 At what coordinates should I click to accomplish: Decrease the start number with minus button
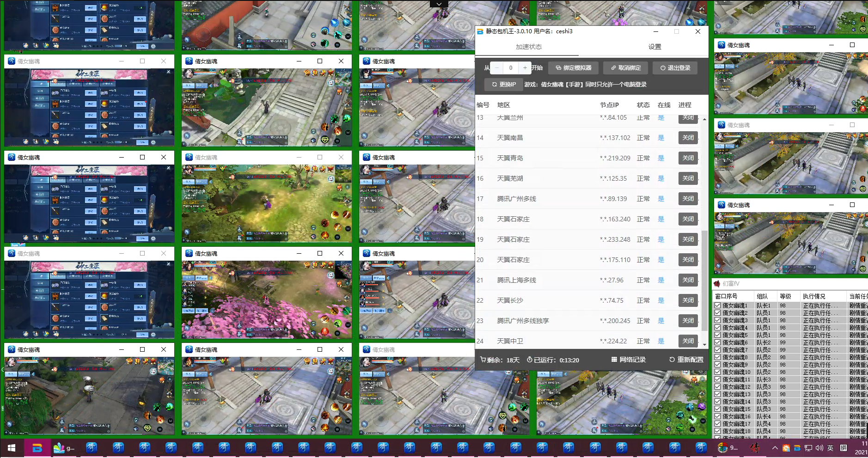coord(497,68)
